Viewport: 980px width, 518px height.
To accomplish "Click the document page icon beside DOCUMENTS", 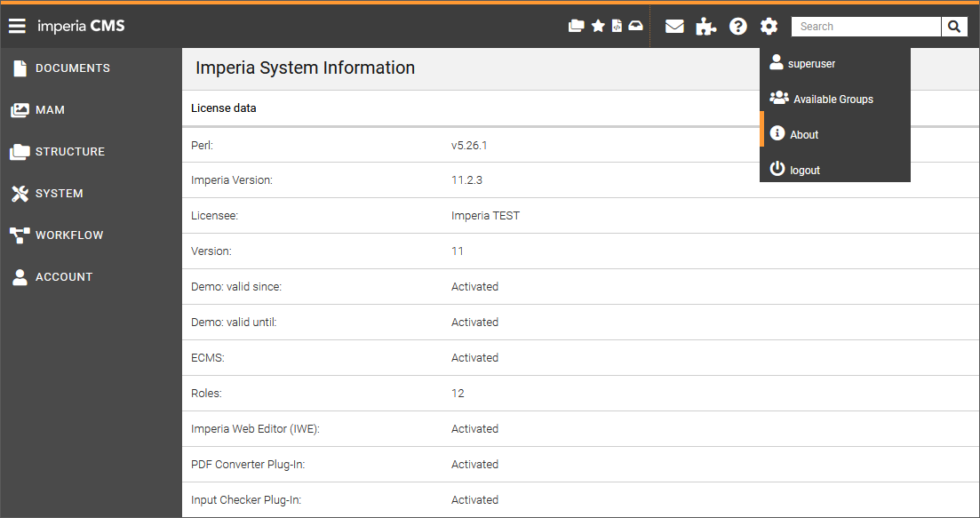I will 20,68.
